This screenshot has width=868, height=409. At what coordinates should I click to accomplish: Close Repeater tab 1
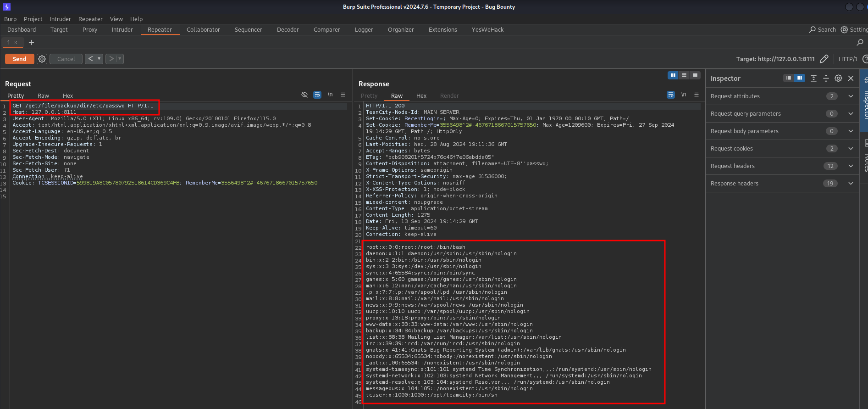point(16,42)
